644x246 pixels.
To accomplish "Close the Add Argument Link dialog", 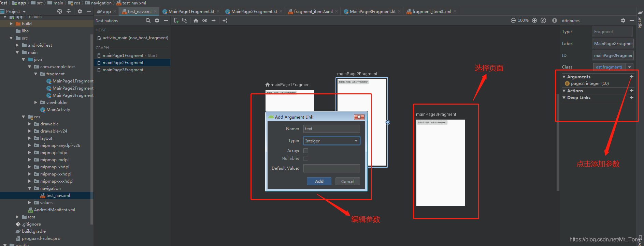I will click(359, 117).
